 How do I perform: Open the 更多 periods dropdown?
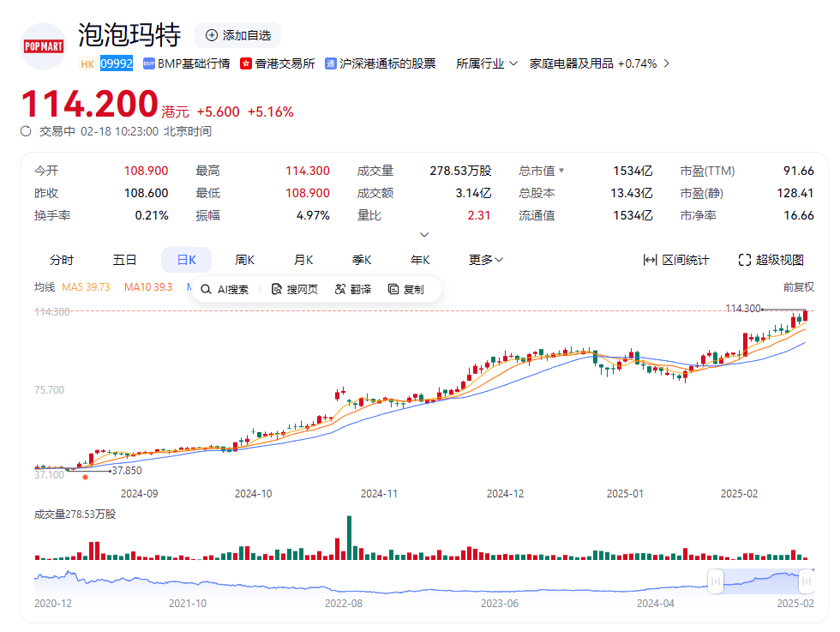coord(486,260)
